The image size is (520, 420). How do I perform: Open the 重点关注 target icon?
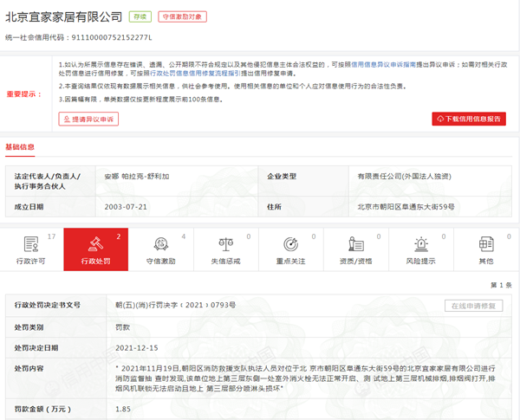click(289, 243)
